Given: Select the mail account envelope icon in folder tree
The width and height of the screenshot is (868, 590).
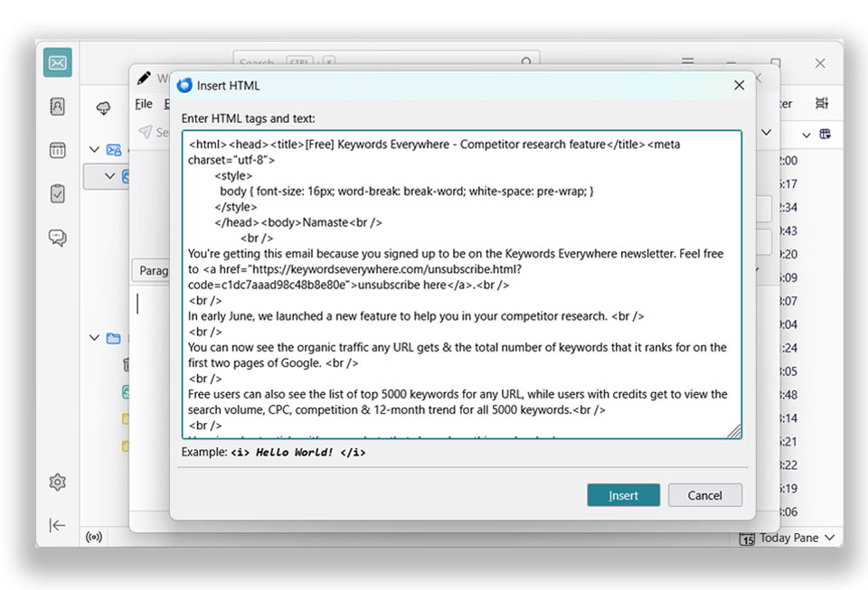Looking at the screenshot, I should pos(114,150).
